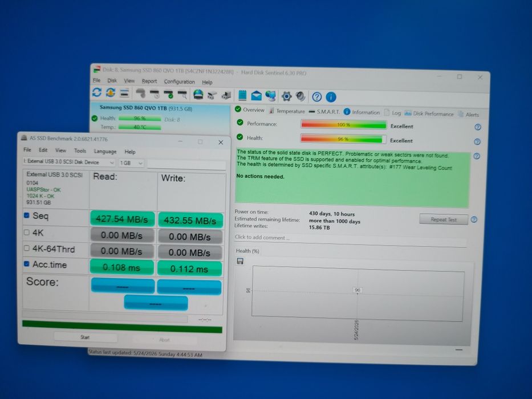
Task: Click the blue info About toolbar icon
Action: [x=331, y=97]
